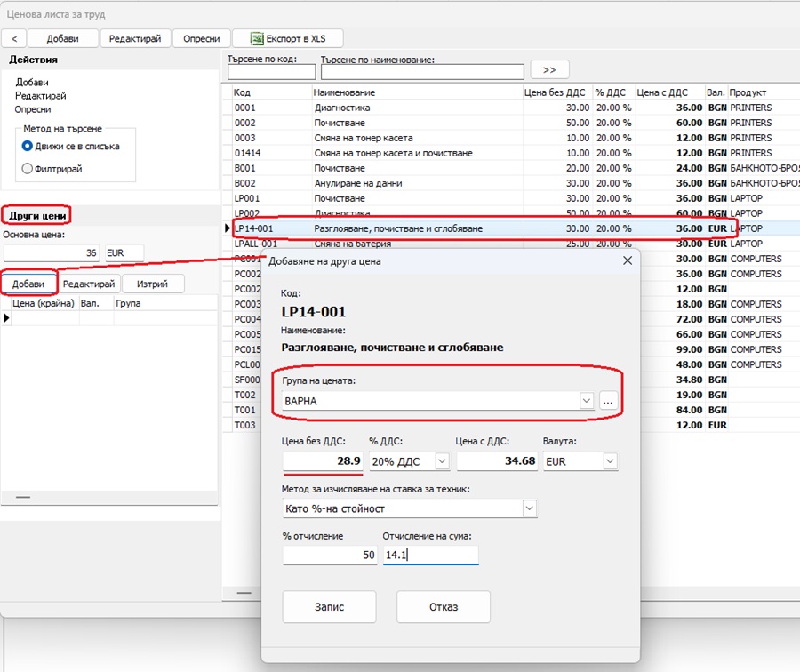Click the Запис button in dialog
The image size is (800, 672).
click(x=329, y=607)
